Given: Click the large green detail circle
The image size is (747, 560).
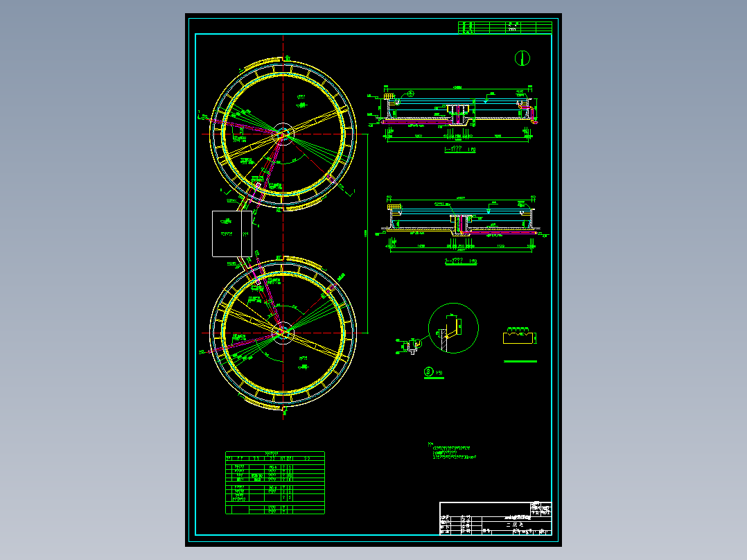Looking at the screenshot, I should coord(453,328).
